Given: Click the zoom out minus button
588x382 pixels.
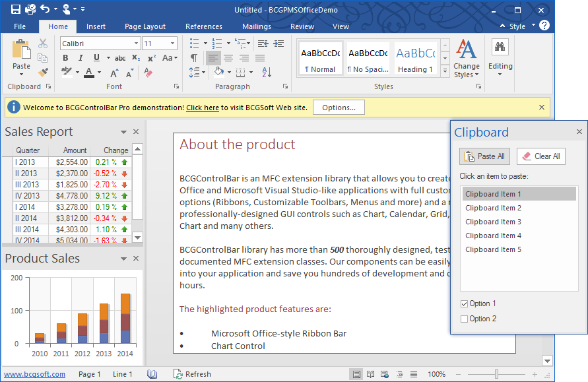Looking at the screenshot, I should pos(458,374).
